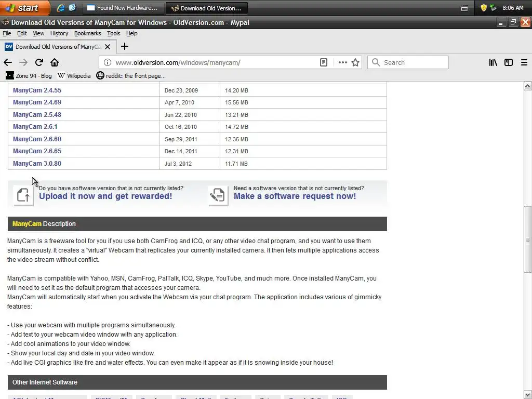Open on-screen keyboard tray icon

[464, 8]
